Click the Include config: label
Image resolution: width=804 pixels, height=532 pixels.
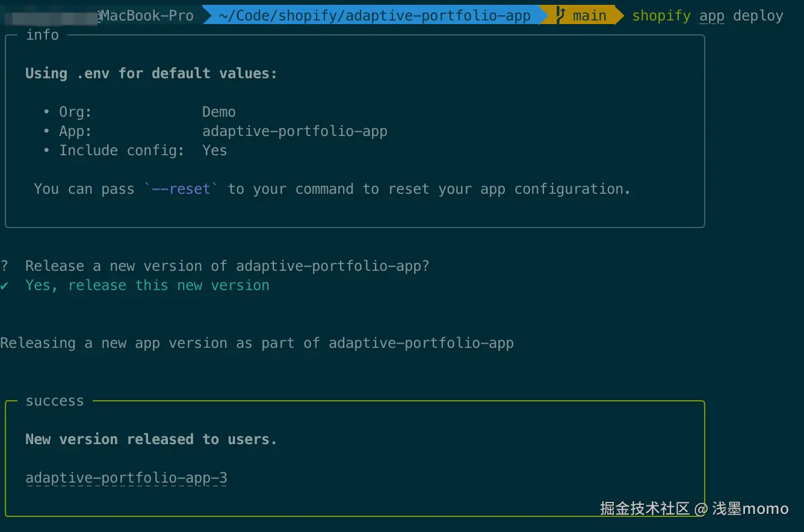pyautogui.click(x=122, y=150)
